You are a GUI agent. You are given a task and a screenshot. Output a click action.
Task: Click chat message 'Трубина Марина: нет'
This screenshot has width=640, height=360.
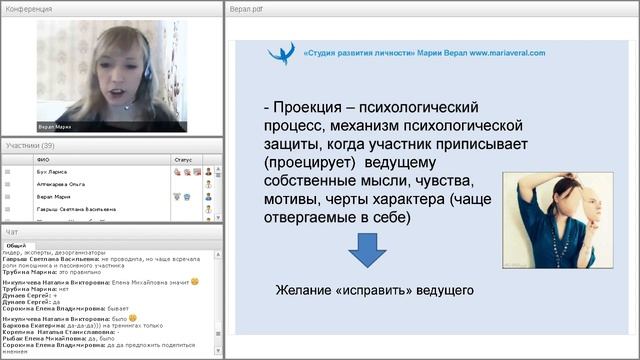[36, 289]
